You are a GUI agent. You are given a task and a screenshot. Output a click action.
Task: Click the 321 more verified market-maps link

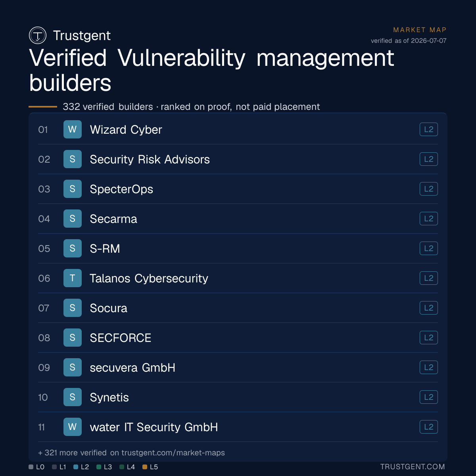[131, 453]
